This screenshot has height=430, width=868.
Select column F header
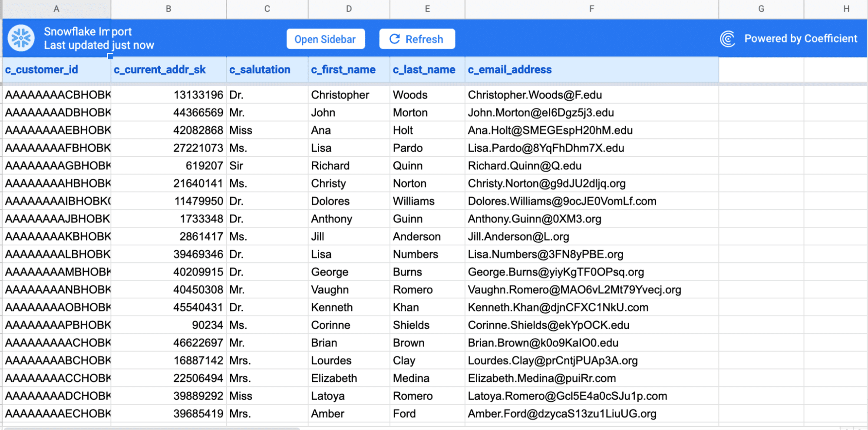click(x=591, y=9)
